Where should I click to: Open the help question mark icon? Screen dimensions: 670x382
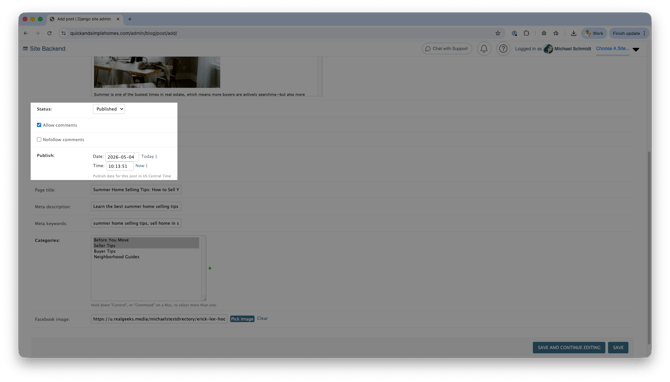503,49
